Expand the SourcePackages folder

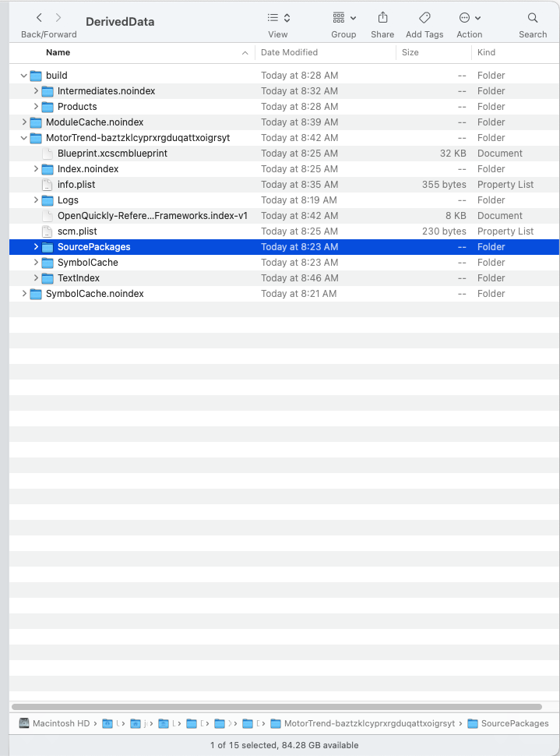coord(36,247)
